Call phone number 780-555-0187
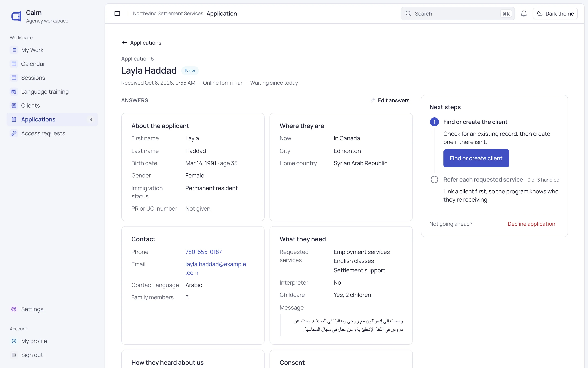 click(x=204, y=252)
